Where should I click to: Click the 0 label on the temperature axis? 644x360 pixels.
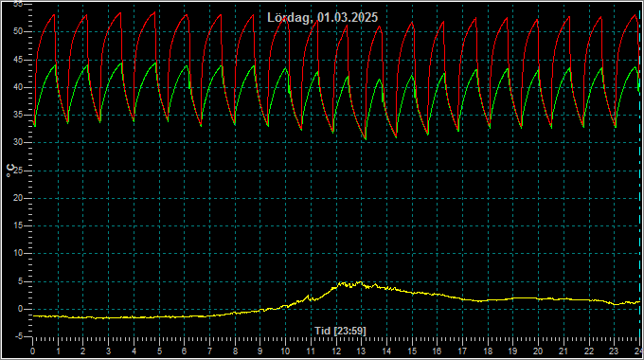point(21,309)
